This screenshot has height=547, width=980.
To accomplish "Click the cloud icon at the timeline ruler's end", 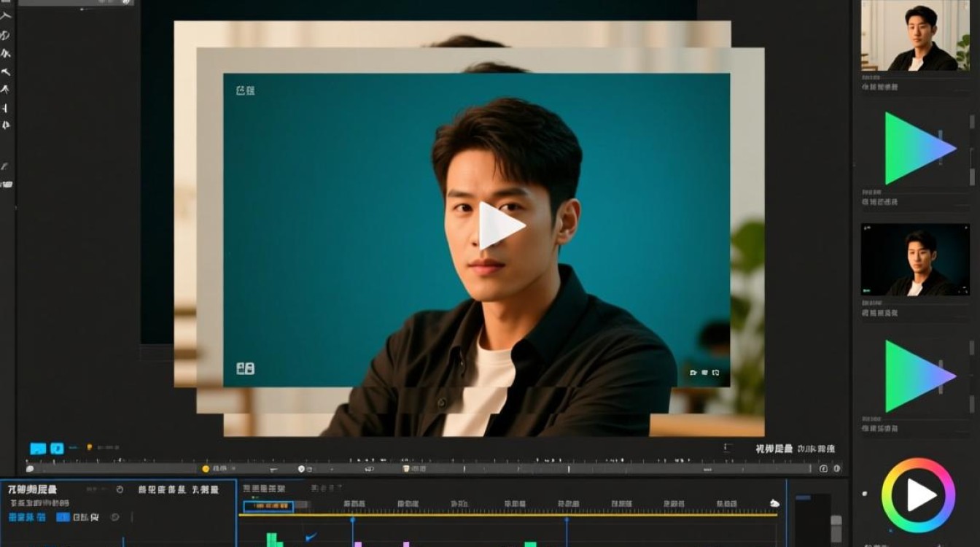I will (774, 503).
